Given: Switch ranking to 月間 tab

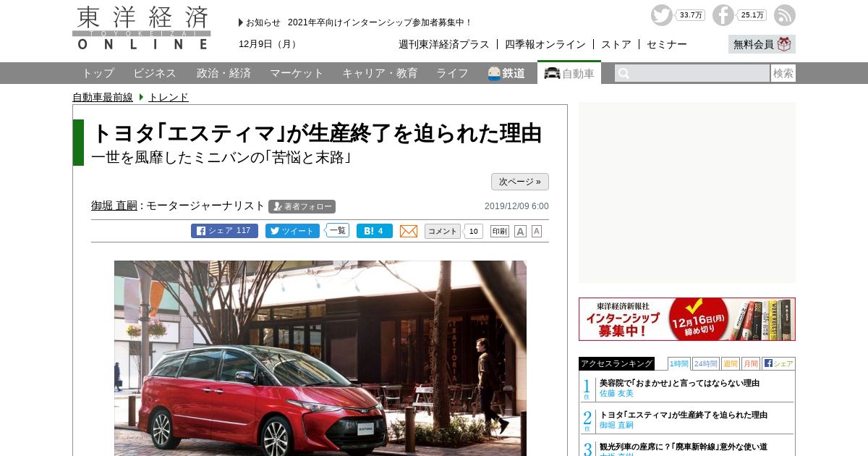Looking at the screenshot, I should tap(751, 363).
